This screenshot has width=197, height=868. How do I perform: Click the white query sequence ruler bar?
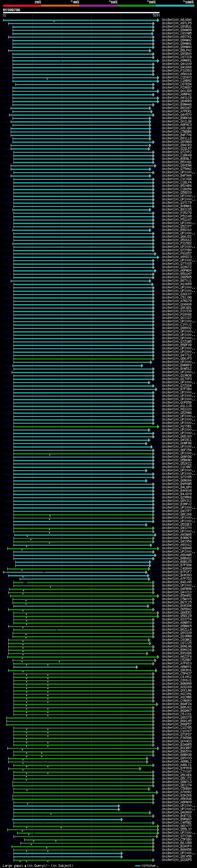click(81, 13)
